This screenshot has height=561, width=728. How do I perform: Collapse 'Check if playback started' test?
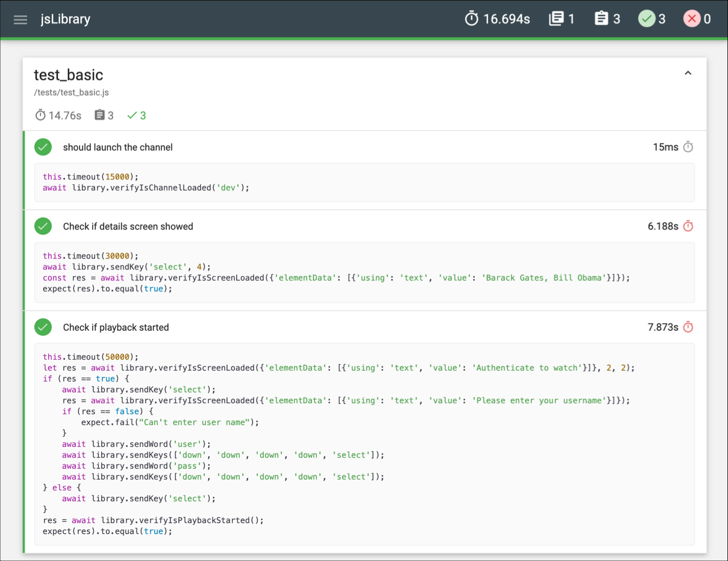[x=364, y=327]
